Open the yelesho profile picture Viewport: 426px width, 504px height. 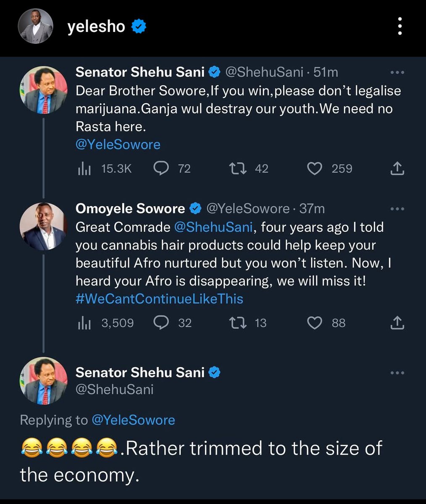[36, 27]
